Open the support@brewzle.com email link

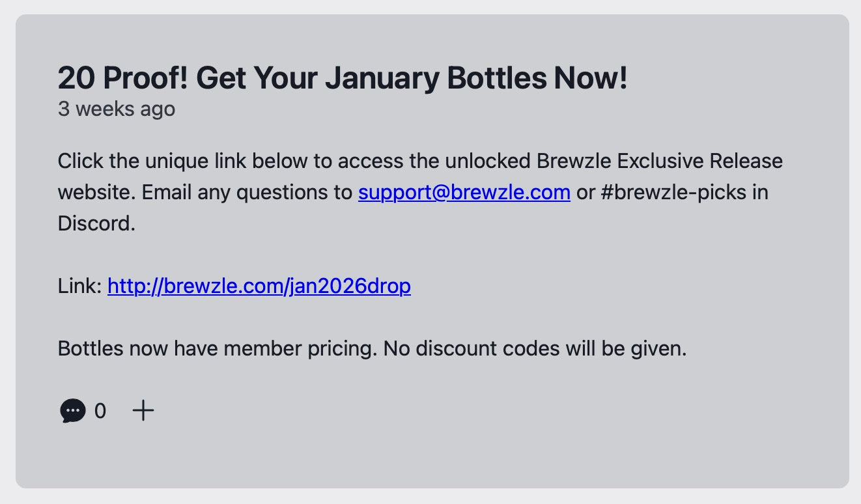464,193
